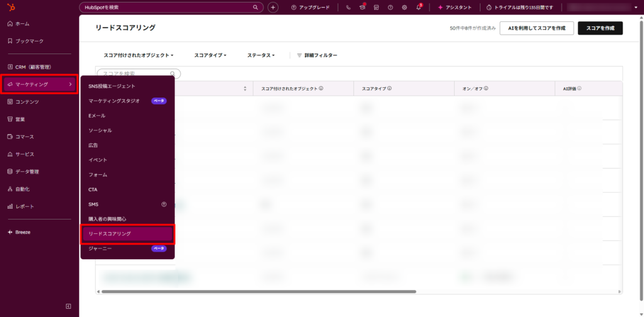Open ブックマーク in the sidebar
This screenshot has height=317, width=644.
[25, 41]
